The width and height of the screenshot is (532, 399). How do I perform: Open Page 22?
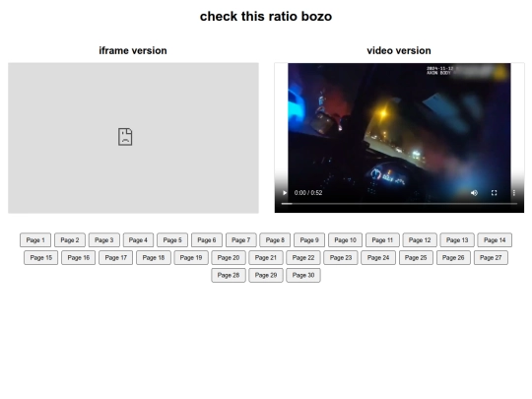[x=303, y=258]
